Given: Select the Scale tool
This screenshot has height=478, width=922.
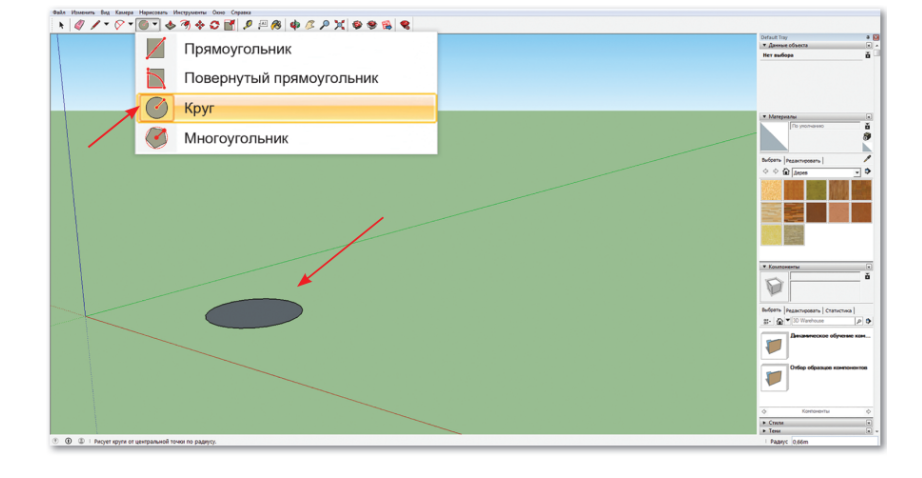Looking at the screenshot, I should (230, 25).
